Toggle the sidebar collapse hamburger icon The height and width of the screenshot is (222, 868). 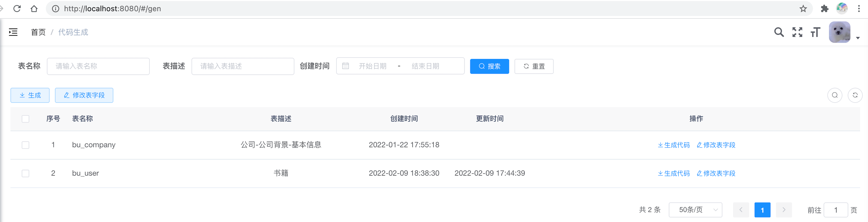pyautogui.click(x=13, y=32)
